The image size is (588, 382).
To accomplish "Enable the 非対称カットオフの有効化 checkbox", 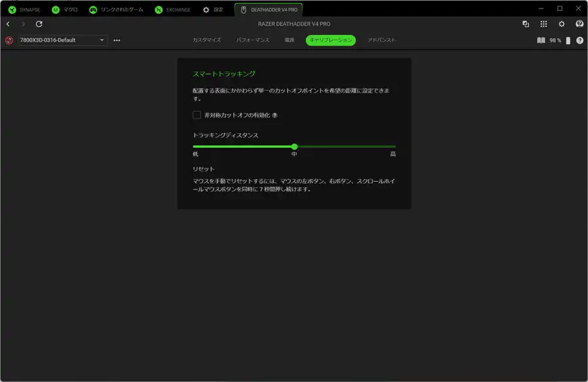I will pyautogui.click(x=197, y=115).
